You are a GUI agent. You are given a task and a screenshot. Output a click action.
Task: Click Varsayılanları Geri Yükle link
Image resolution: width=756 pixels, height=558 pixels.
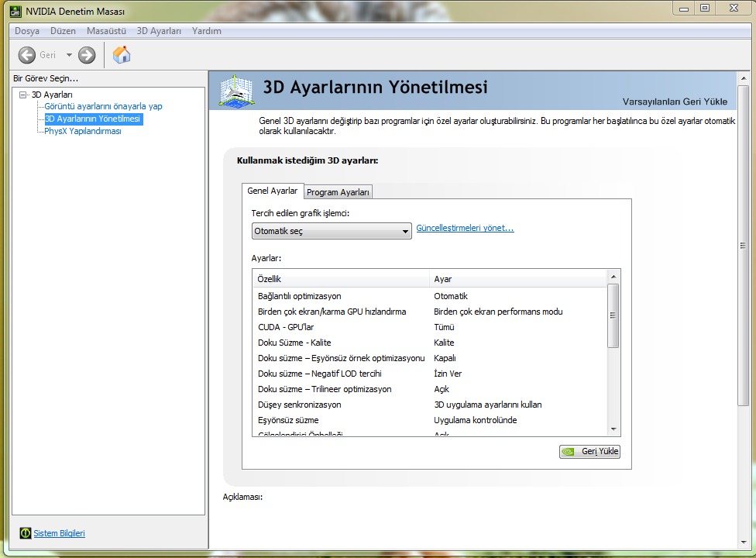675,102
